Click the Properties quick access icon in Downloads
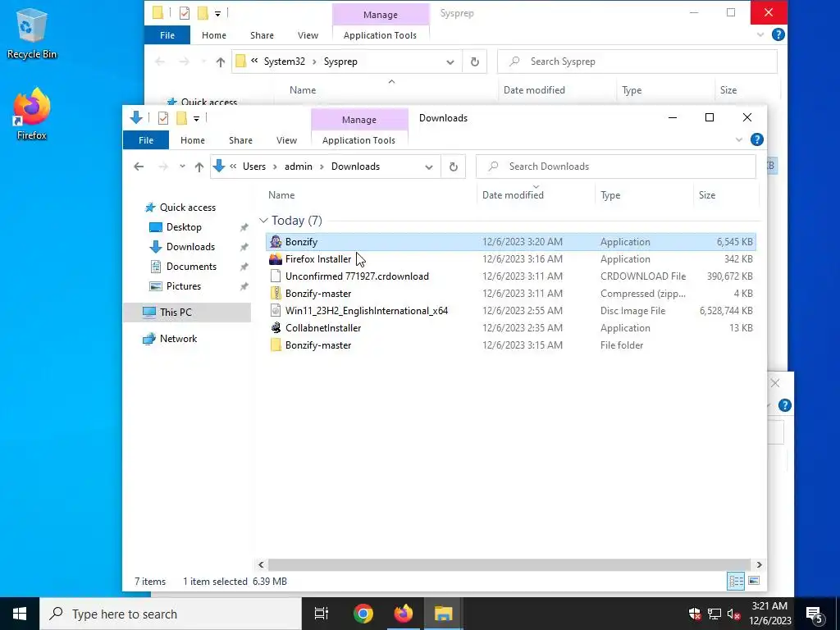The width and height of the screenshot is (840, 630). [163, 118]
